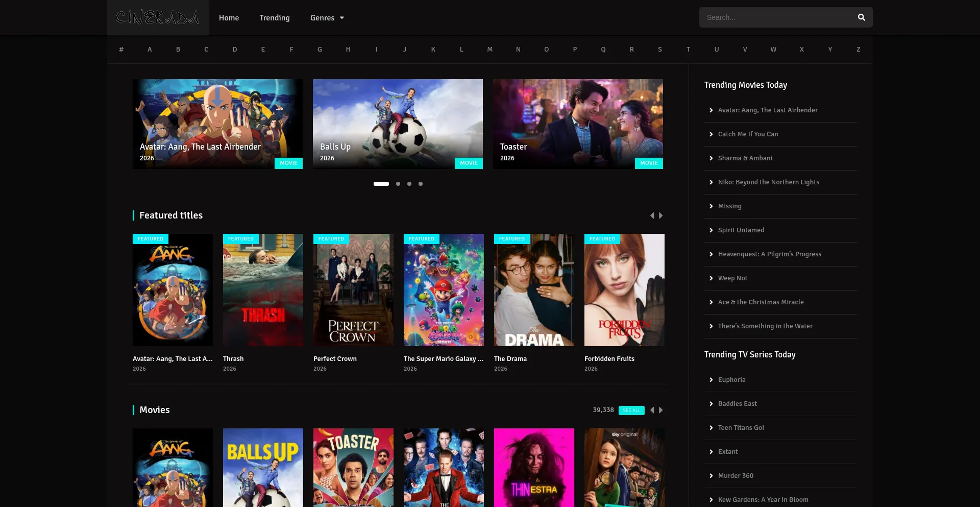Screen dimensions: 980x507
Task: Open sidebar Avatar: Aang, The Last Airbender
Action: coord(767,110)
